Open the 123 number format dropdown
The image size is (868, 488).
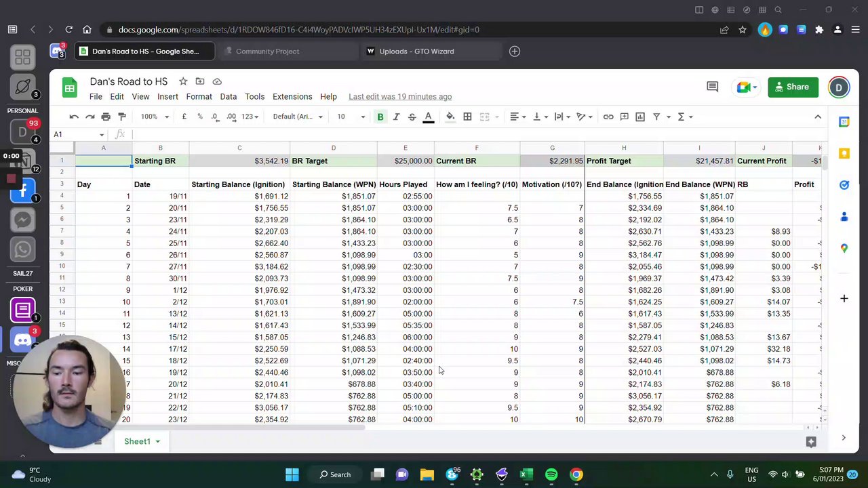point(250,117)
